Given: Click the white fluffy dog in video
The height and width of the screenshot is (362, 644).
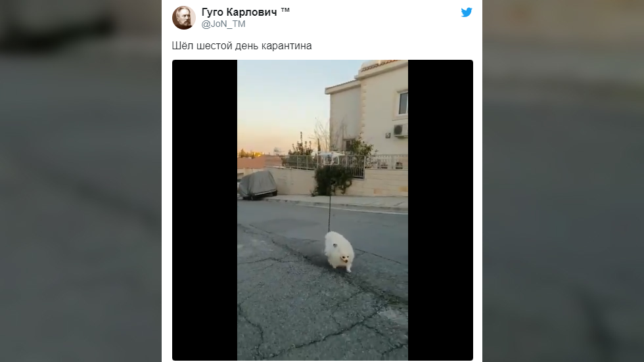Looking at the screenshot, I should click(339, 251).
